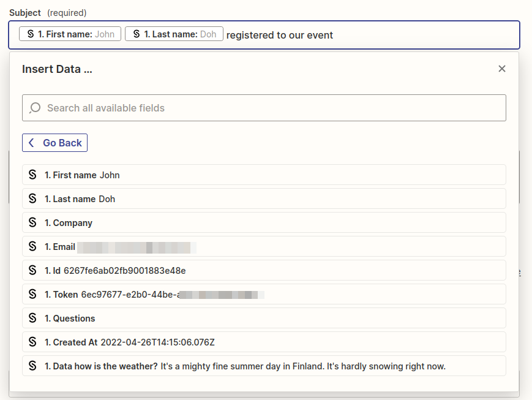Insert the Company data field

tap(263, 222)
